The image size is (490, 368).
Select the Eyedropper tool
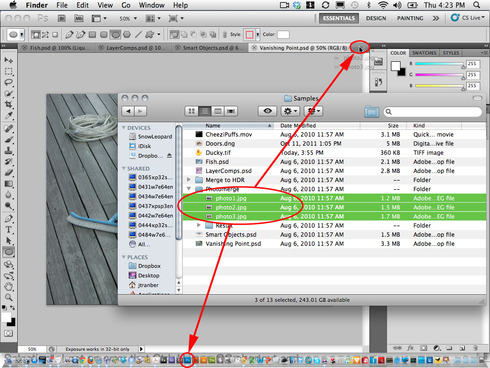(x=9, y=116)
